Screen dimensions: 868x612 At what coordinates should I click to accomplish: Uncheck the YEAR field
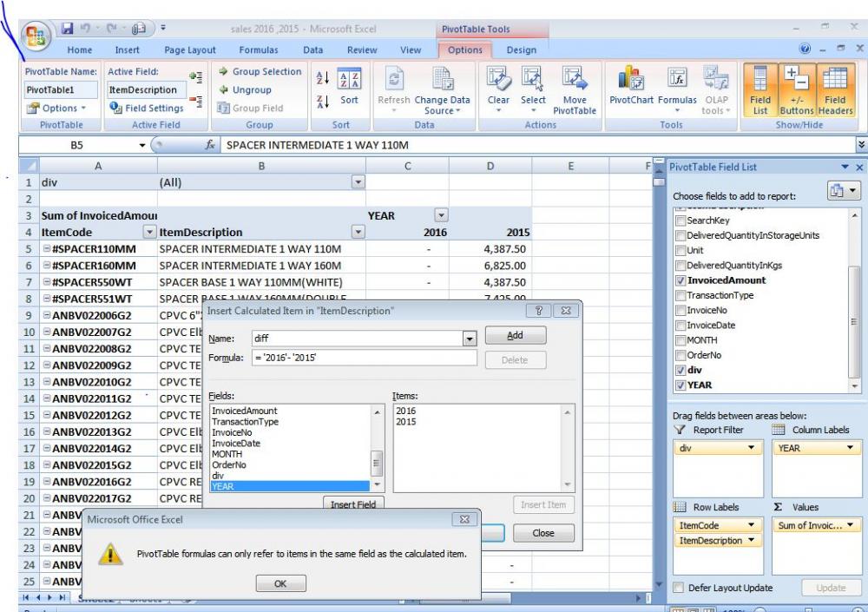681,385
